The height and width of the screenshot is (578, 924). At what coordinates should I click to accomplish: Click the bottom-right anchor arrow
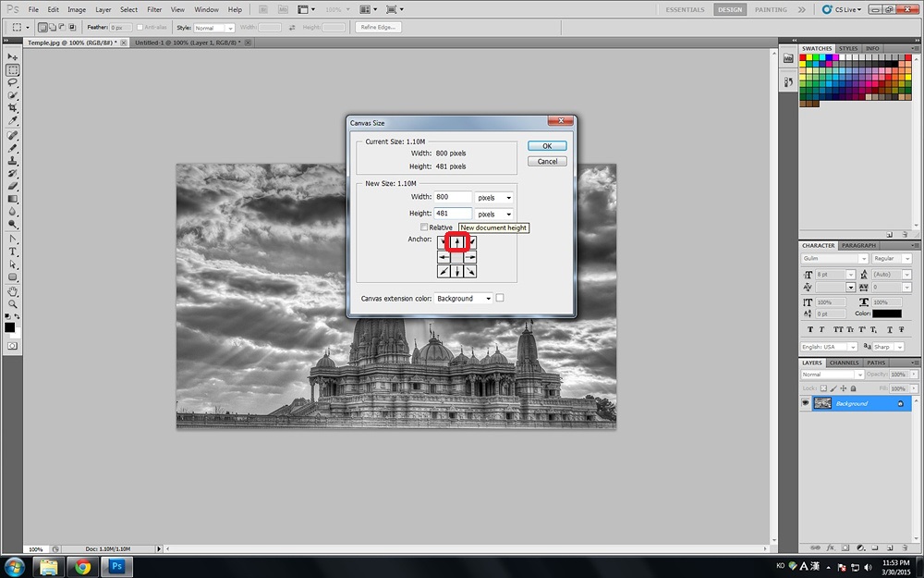470,272
